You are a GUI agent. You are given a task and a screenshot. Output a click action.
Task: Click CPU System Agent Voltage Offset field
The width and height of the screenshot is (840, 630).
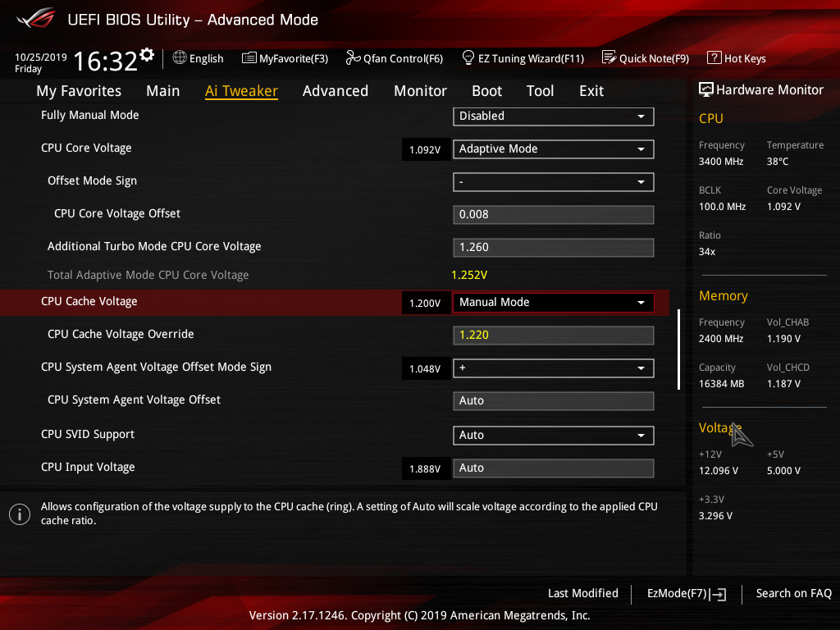click(x=554, y=400)
